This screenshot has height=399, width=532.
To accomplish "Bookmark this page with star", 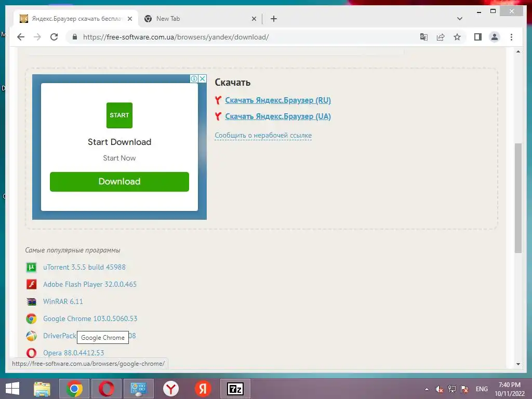I will [457, 37].
